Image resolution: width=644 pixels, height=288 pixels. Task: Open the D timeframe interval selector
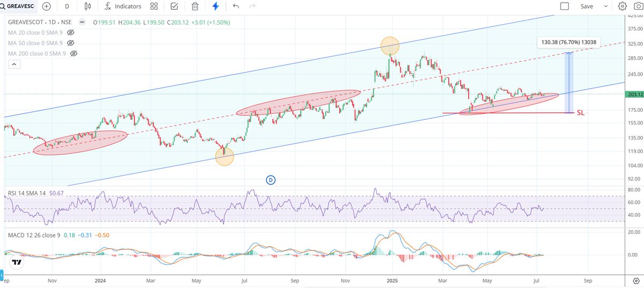67,6
